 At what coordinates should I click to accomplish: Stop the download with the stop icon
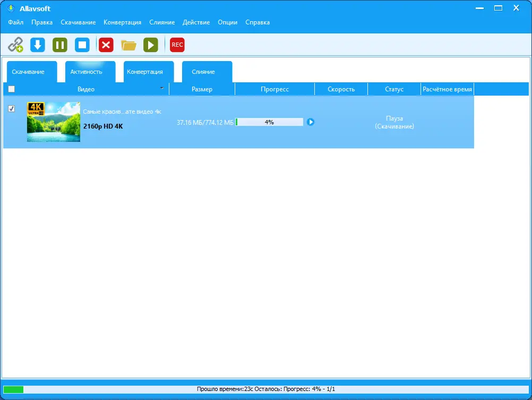click(82, 45)
